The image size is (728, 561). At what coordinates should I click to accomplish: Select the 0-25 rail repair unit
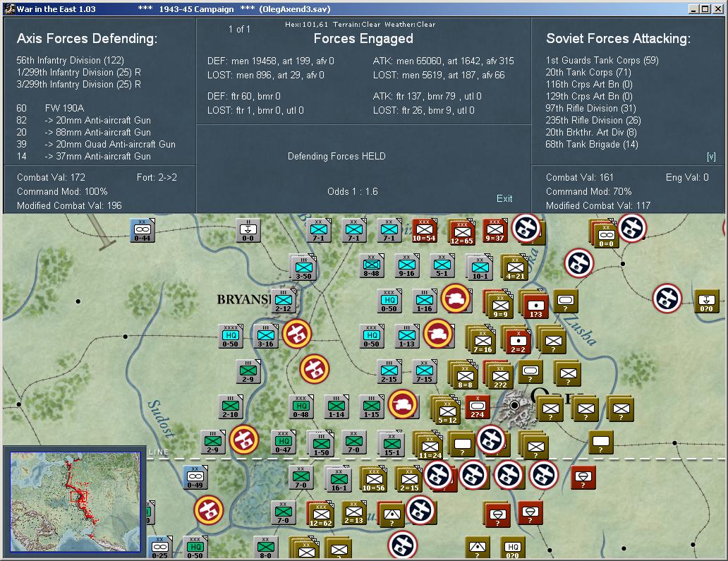[x=159, y=548]
